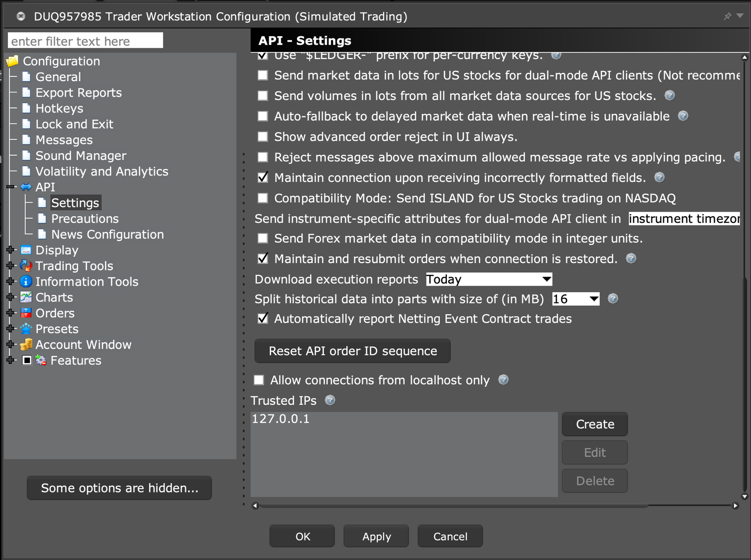
Task: Expand the Display tree node
Action: [x=10, y=250]
